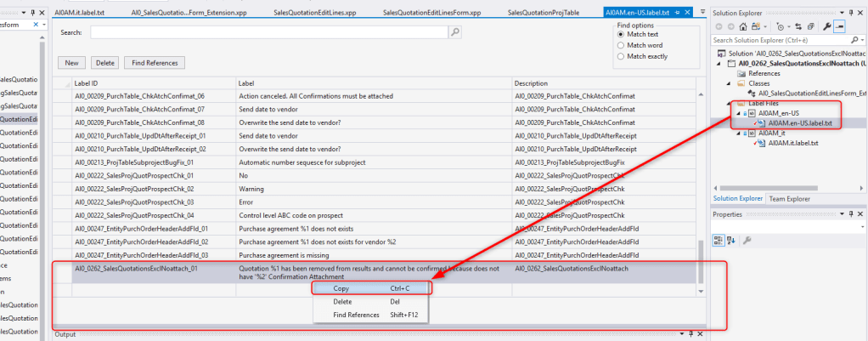Click the Properties wrench icon in Solution Explorer toolbar
The width and height of the screenshot is (868, 341).
coord(826,27)
